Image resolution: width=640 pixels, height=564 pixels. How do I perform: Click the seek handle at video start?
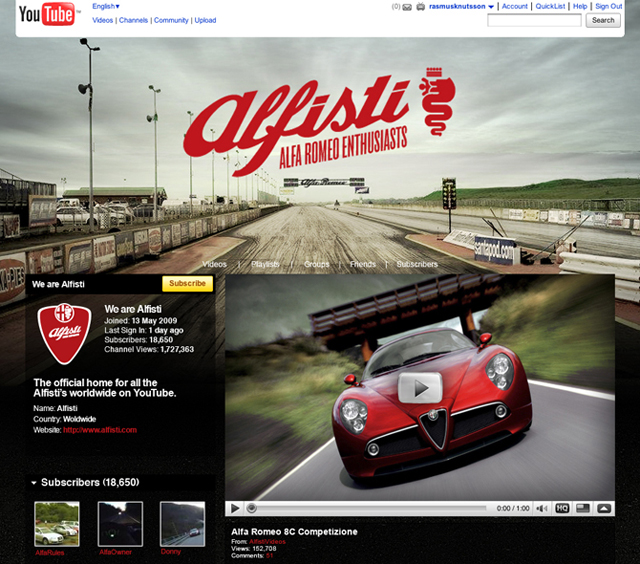coord(252,508)
